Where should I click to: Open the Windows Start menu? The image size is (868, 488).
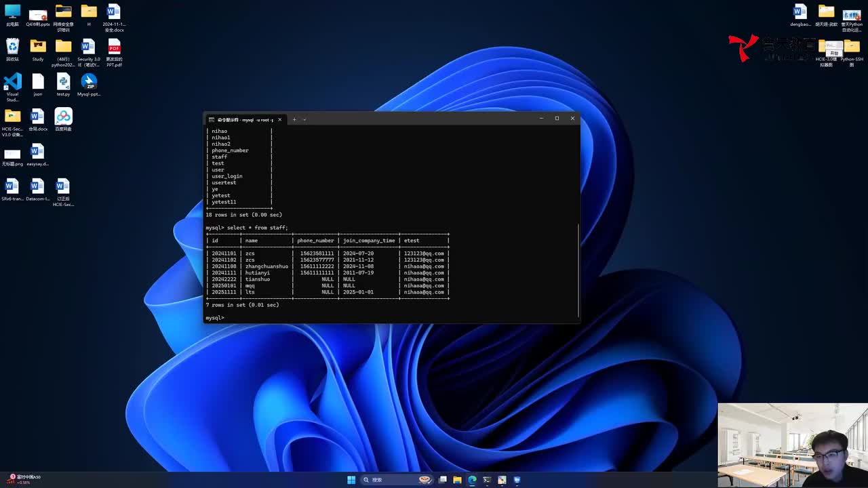click(x=351, y=480)
